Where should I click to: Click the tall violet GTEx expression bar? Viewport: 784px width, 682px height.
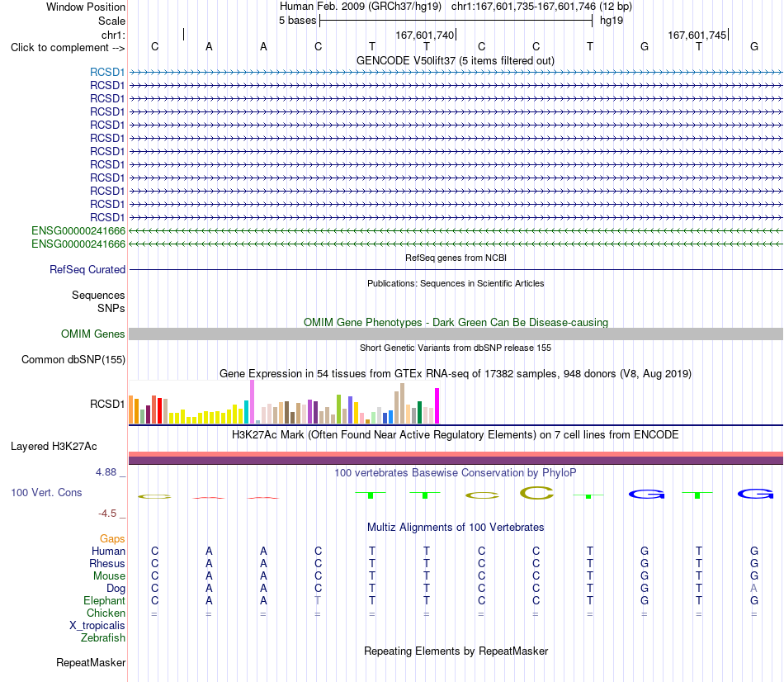[252, 402]
